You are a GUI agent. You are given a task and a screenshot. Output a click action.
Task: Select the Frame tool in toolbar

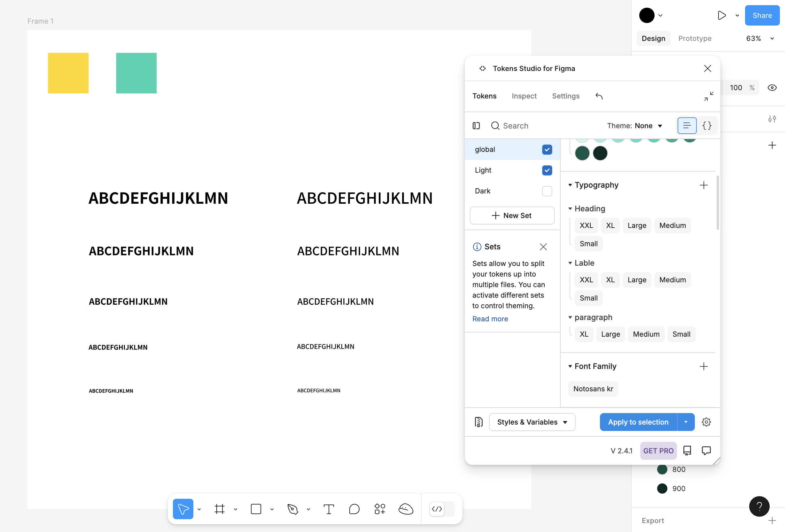(220, 509)
